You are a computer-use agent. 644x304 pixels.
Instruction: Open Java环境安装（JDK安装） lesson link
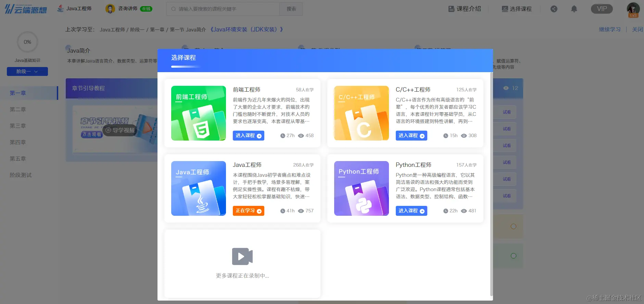tap(246, 29)
